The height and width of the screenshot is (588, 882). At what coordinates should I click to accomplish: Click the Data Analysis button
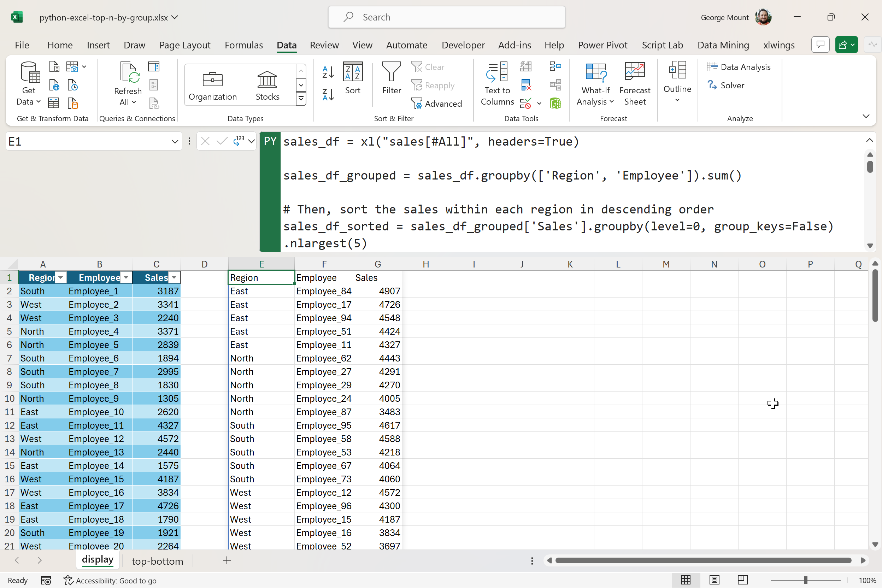[x=739, y=67]
